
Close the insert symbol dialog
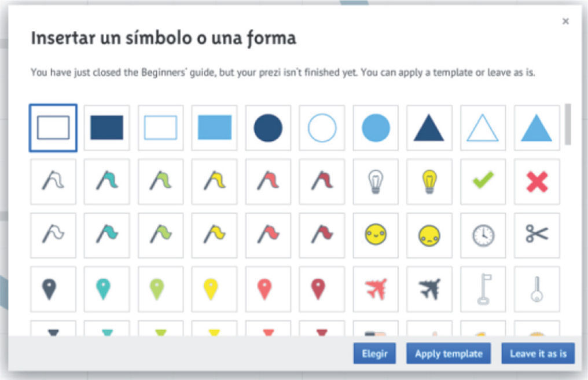[x=565, y=21]
